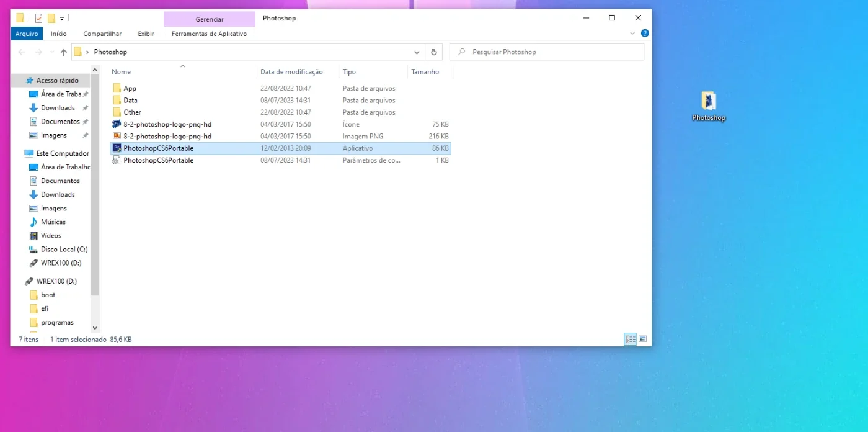Screen dimensions: 868x432
Task: Switch to the Compartilhar ribbon tab
Action: click(102, 34)
